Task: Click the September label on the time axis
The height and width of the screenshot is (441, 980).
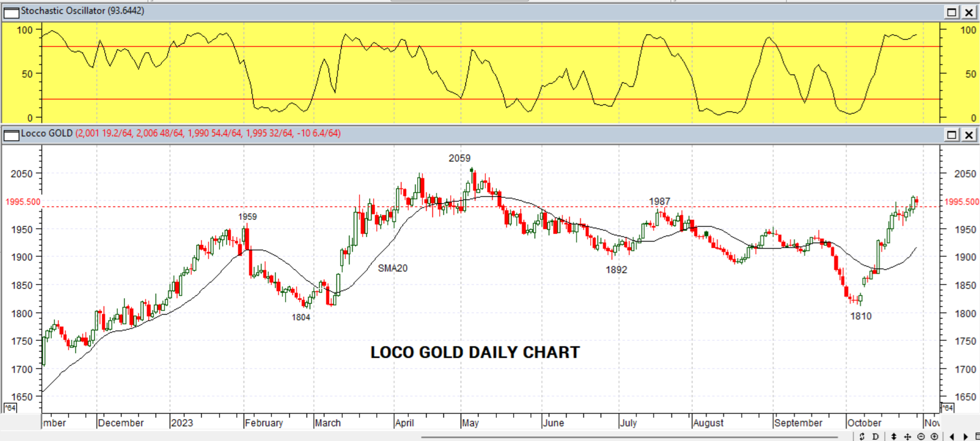Action: coord(798,423)
